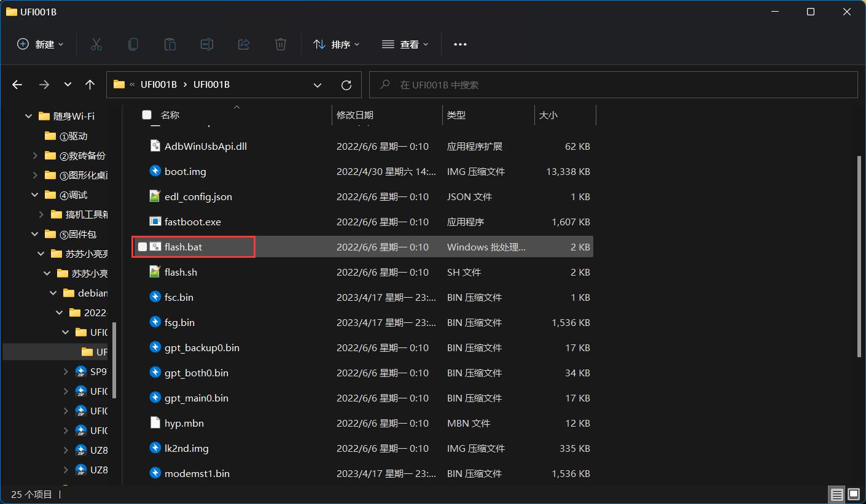
Task: Select the Rename icon in the toolbar
Action: tap(206, 44)
